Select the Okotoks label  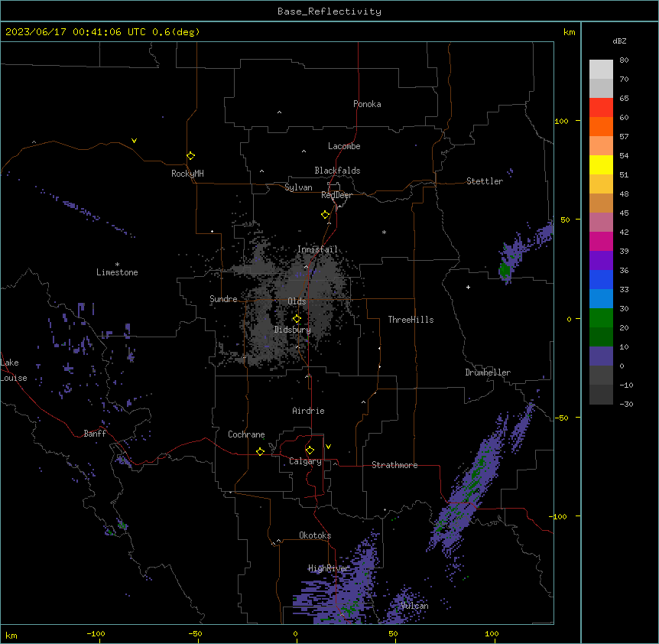click(315, 535)
